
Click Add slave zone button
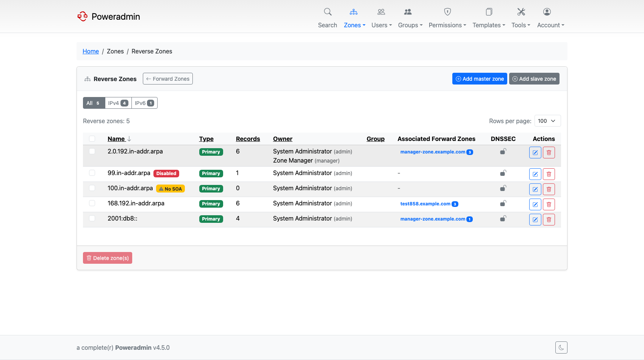pyautogui.click(x=534, y=79)
